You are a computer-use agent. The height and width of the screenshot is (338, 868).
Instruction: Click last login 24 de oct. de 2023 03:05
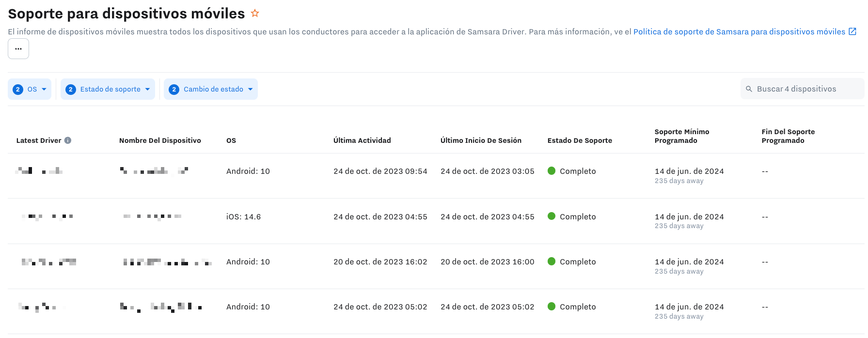tap(488, 171)
